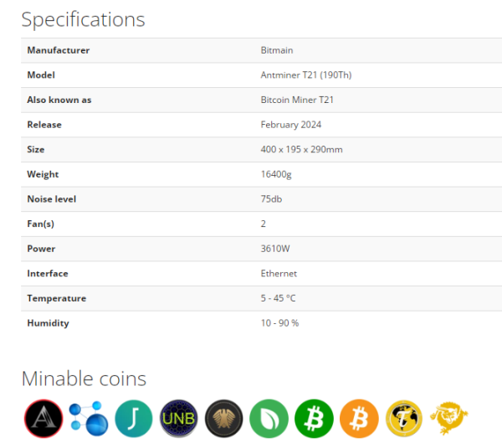
Task: Click the 'Specifications' heading
Action: (x=83, y=20)
